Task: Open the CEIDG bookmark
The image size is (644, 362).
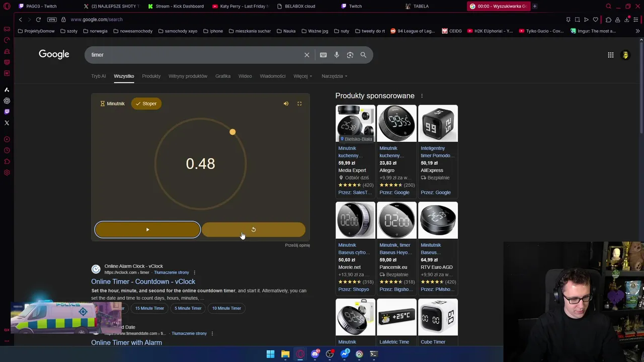Action: point(452,31)
